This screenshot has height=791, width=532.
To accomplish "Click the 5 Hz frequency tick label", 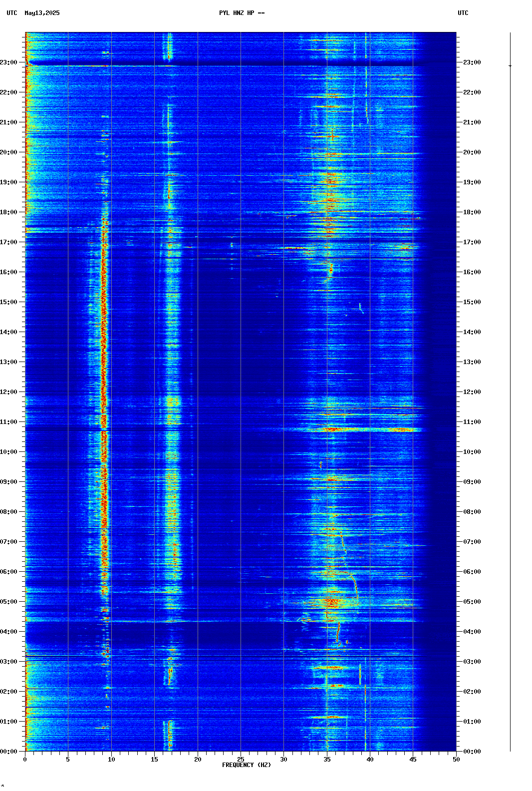I will click(x=68, y=760).
